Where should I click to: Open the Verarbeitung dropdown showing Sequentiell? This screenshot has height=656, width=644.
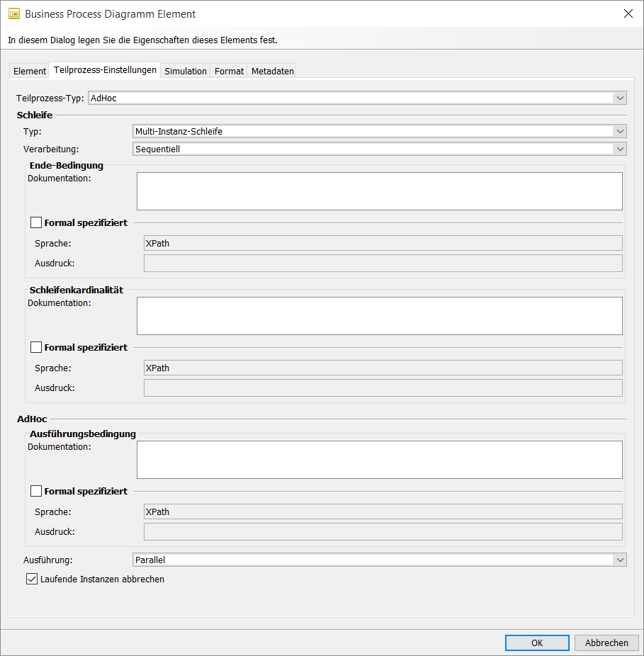click(621, 149)
